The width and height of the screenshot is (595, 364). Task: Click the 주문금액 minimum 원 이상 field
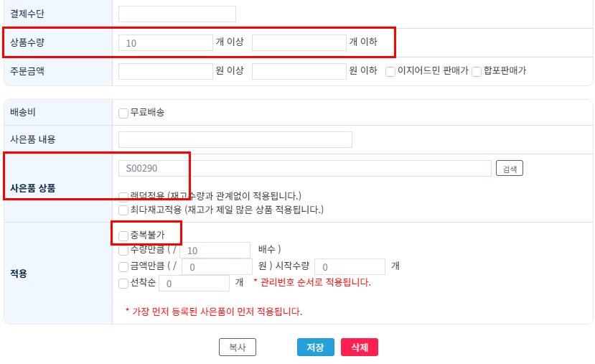[166, 71]
